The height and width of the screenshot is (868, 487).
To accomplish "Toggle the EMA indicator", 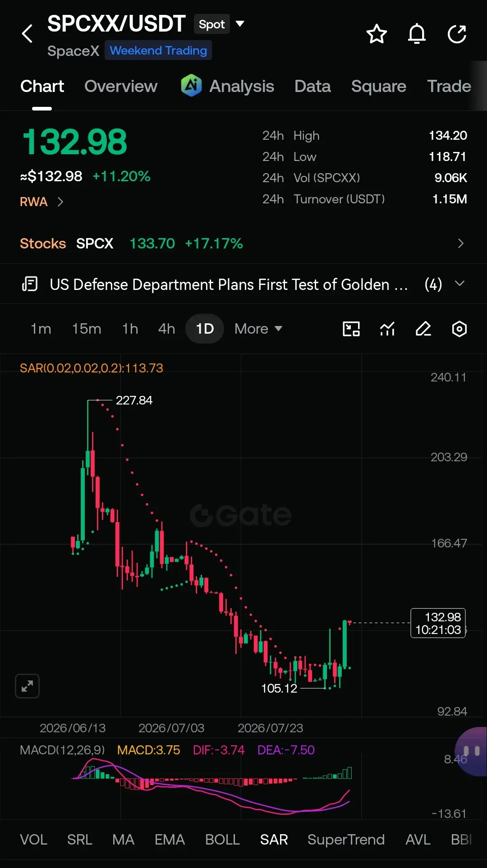I will coord(170,840).
